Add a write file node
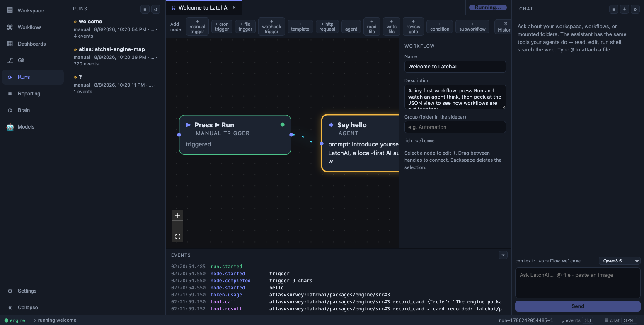Screen dimensions: 644x325 click(x=392, y=27)
